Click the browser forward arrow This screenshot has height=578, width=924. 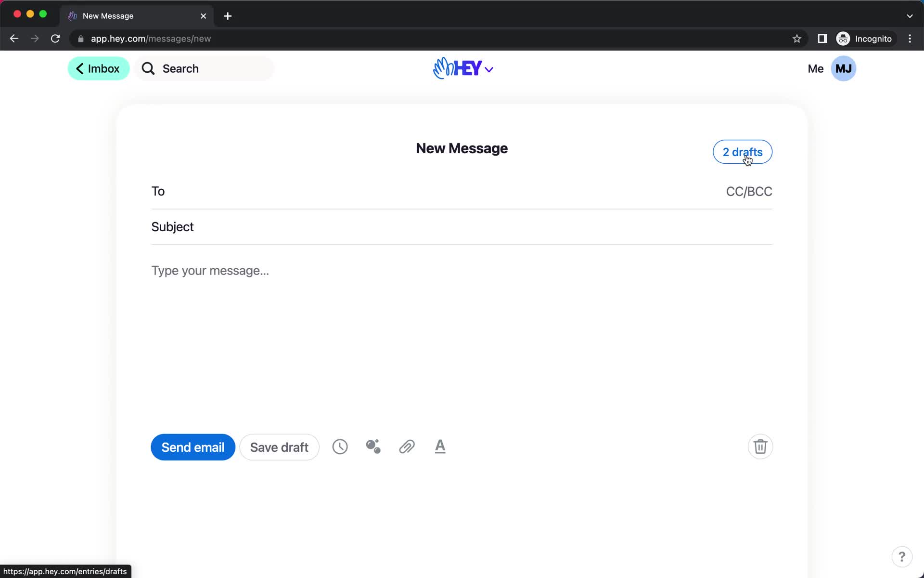35,39
